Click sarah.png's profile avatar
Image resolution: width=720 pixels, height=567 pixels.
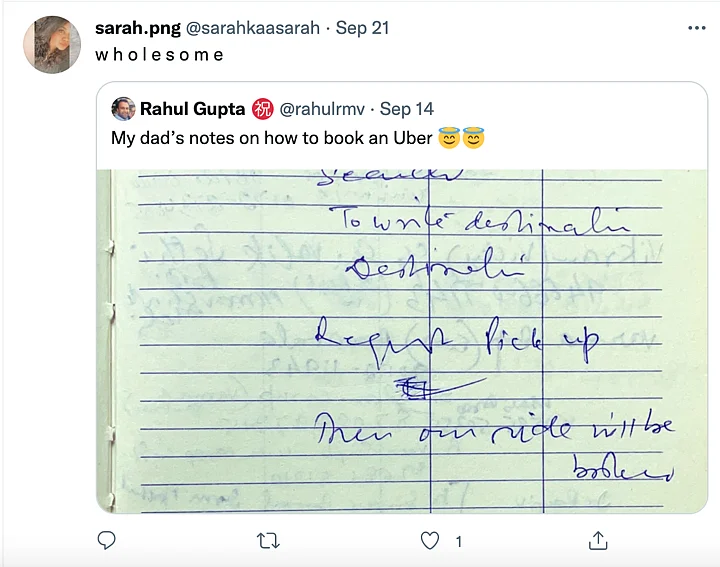click(52, 45)
